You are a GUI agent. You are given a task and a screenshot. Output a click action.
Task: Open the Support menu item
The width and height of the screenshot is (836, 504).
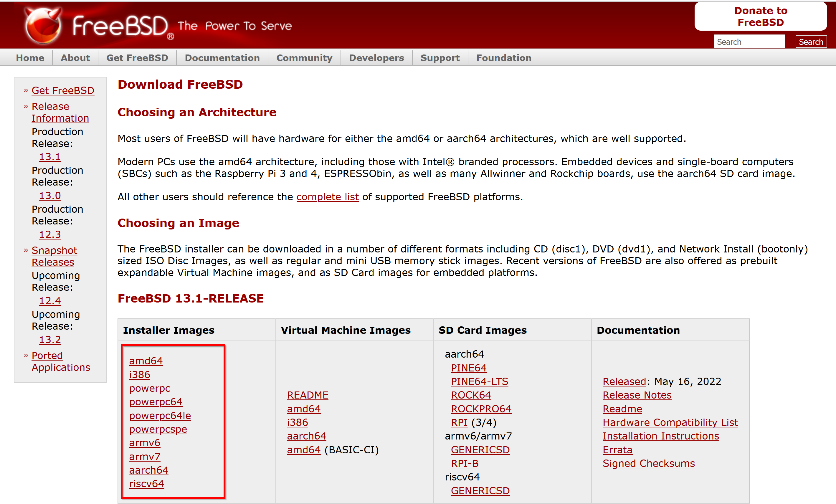(x=440, y=58)
